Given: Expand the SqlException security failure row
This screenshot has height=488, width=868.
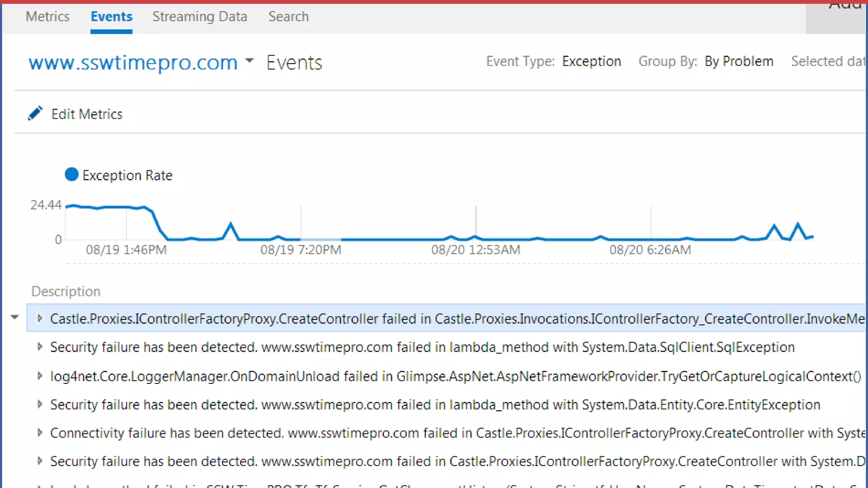Looking at the screenshot, I should (40, 347).
